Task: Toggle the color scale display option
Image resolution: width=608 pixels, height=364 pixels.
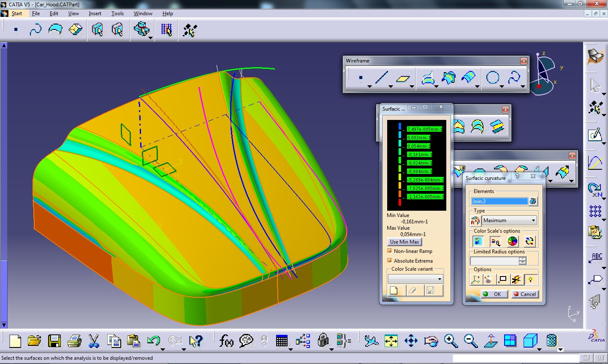Action: [x=478, y=241]
